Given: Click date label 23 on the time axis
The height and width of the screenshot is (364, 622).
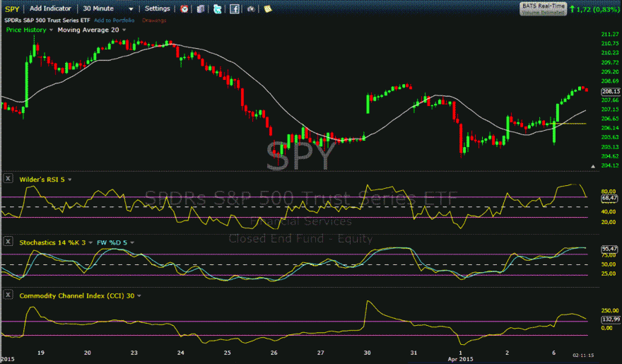Looking at the screenshot, I should coord(134,353).
